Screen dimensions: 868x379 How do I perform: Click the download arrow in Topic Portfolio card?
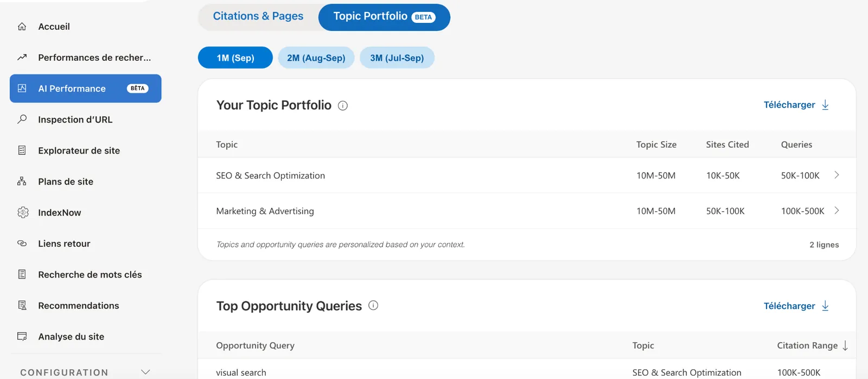point(825,105)
